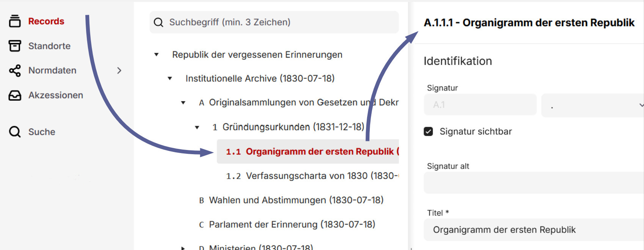Open the Akzessionen menu item
The image size is (644, 250).
point(55,95)
